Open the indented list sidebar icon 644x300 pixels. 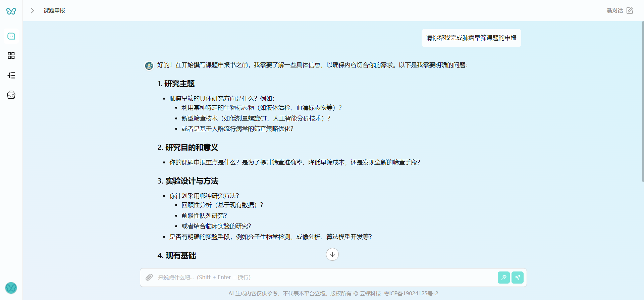coord(11,76)
